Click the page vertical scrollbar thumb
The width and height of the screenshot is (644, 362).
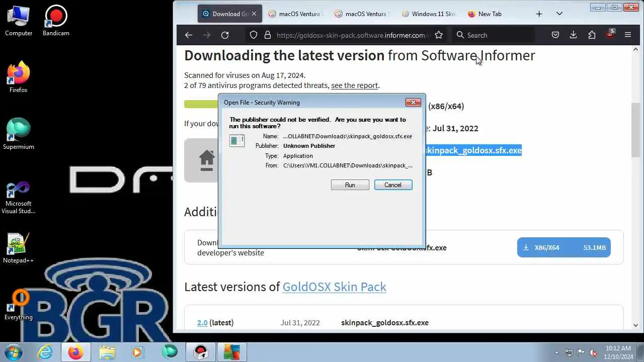coord(635,130)
